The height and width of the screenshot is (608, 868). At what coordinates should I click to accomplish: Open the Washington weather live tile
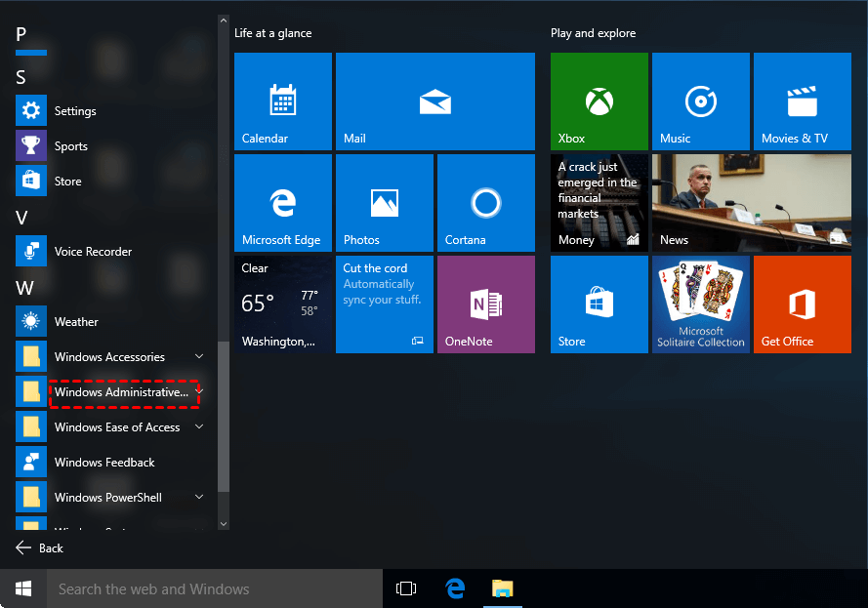coord(283,304)
